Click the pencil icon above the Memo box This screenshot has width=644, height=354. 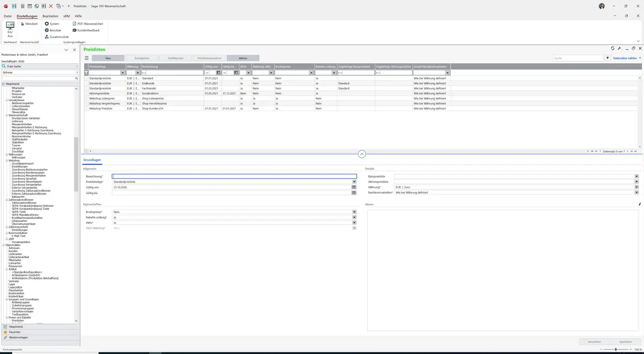[x=640, y=204]
